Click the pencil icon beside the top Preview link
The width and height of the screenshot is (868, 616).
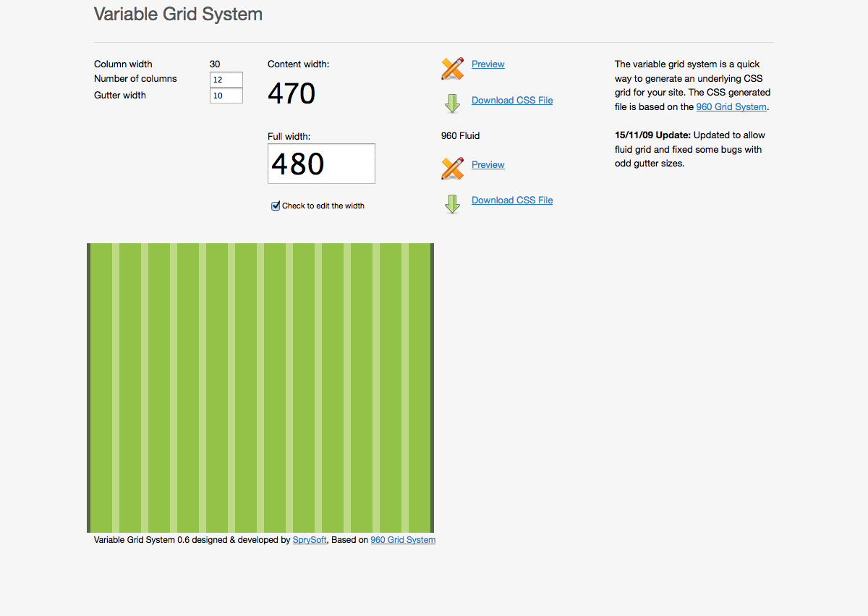pyautogui.click(x=452, y=68)
